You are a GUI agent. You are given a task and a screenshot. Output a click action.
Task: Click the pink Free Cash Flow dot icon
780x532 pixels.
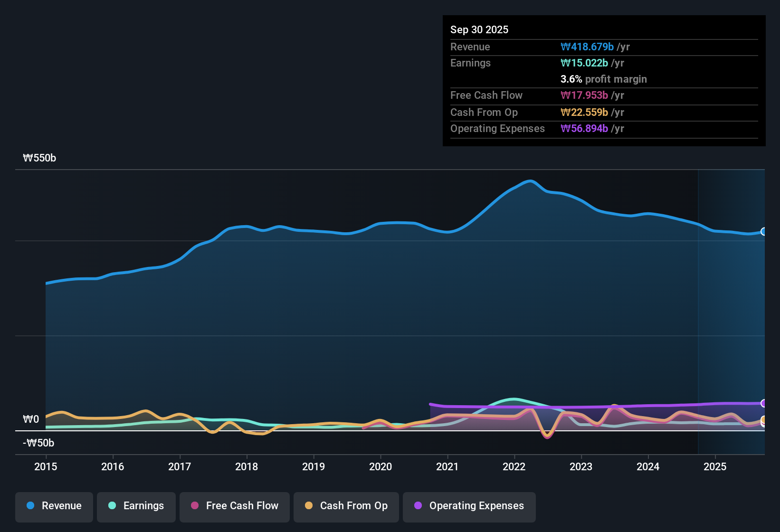(x=195, y=506)
